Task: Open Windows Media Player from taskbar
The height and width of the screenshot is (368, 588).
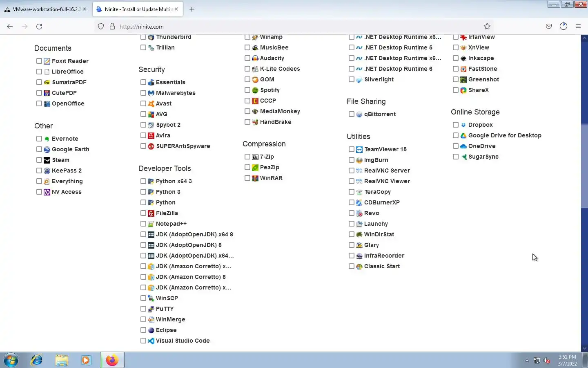Action: click(x=86, y=360)
